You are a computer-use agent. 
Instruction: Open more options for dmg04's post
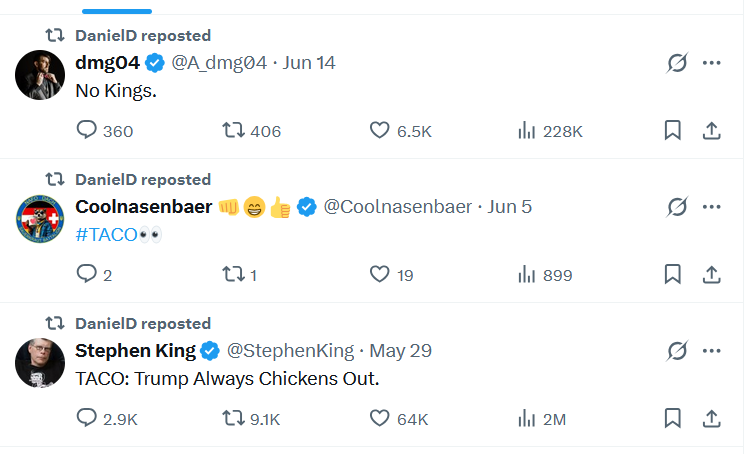coord(711,63)
